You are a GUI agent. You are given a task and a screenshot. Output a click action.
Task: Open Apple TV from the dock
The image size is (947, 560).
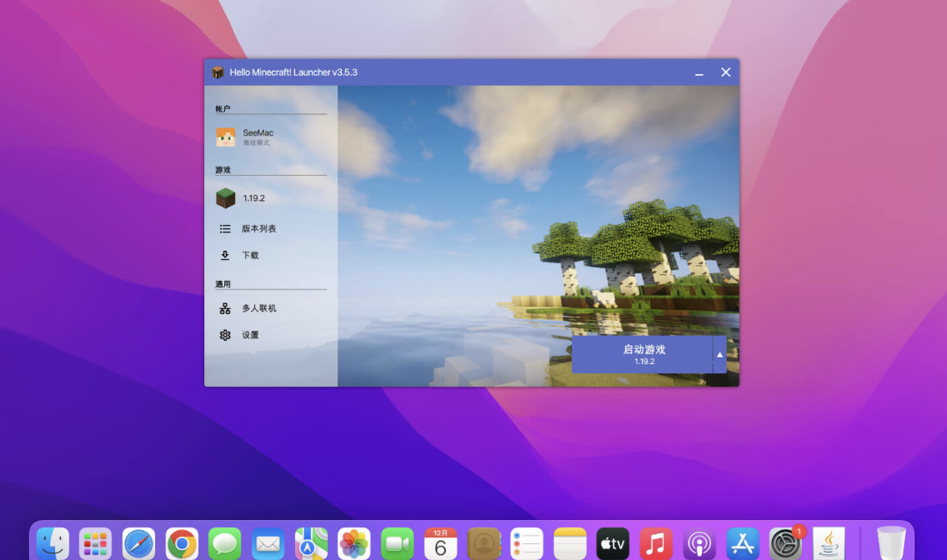613,543
